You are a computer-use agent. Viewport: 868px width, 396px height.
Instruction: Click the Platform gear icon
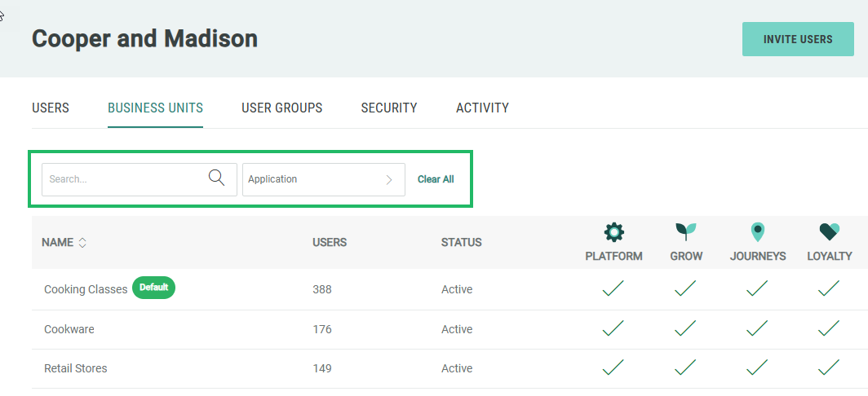pos(613,233)
